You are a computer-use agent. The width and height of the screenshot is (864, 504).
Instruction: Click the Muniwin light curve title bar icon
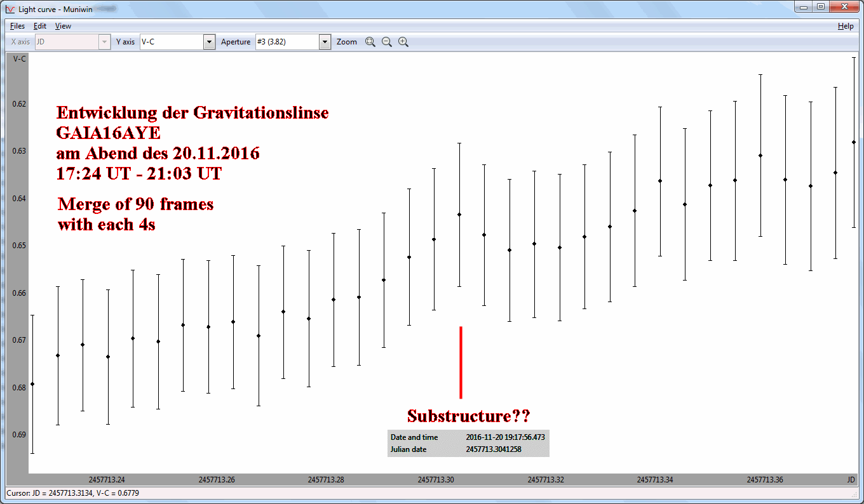[10, 8]
